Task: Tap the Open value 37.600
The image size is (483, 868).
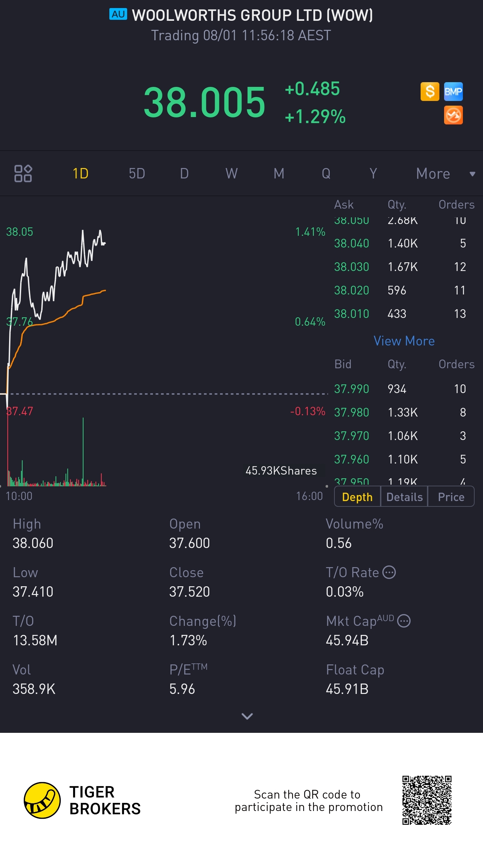Action: pos(190,543)
